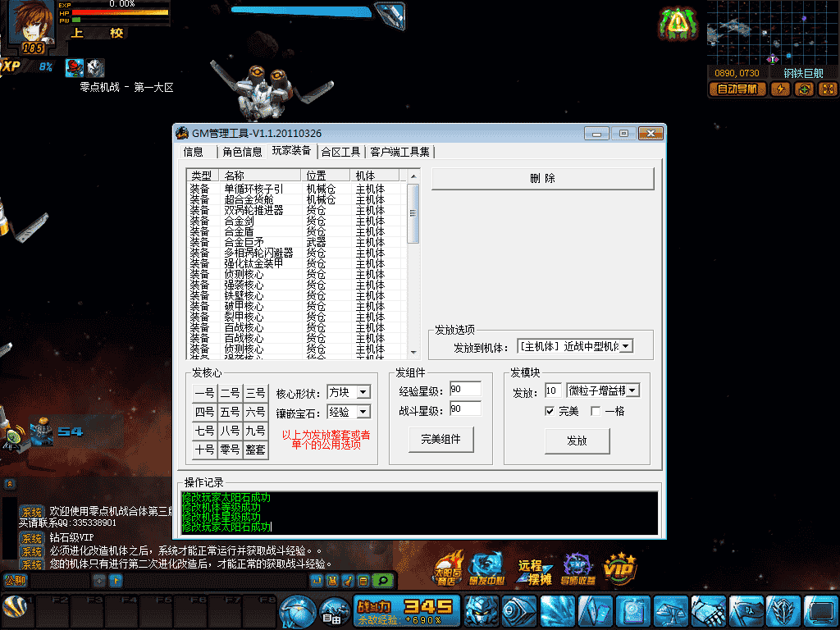The height and width of the screenshot is (630, 840).
Task: Open the scales trade icon in bottom bar
Action: (671, 610)
